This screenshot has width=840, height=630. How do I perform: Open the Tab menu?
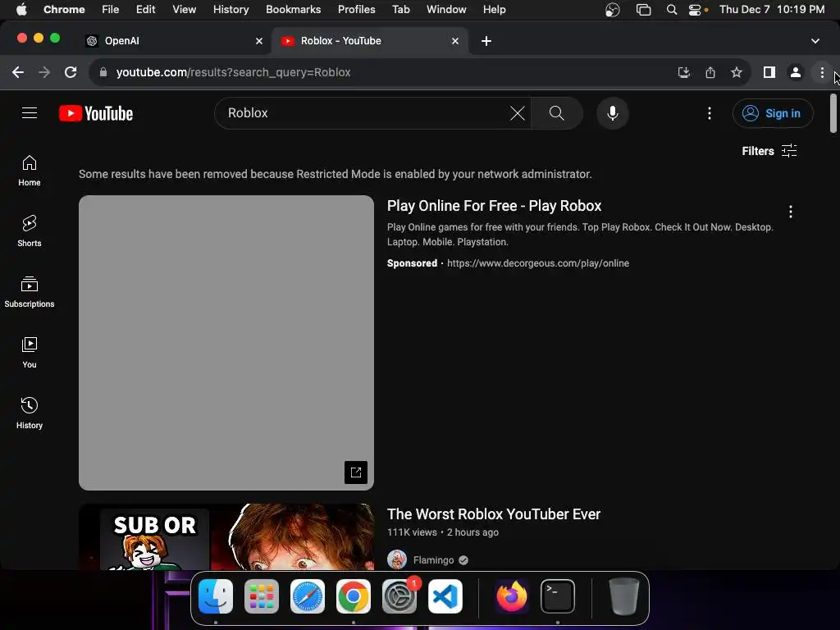400,9
